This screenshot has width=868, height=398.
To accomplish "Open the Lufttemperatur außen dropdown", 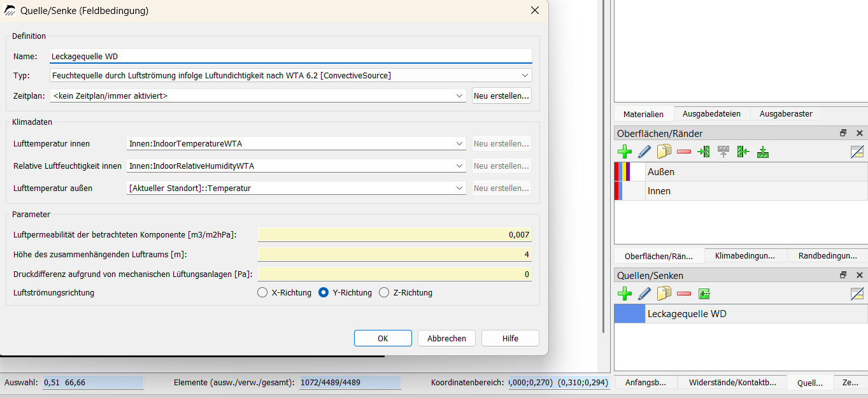I will click(296, 188).
